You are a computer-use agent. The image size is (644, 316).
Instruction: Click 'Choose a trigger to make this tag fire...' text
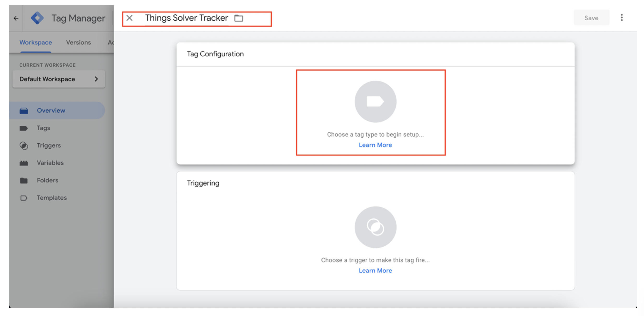click(x=375, y=260)
